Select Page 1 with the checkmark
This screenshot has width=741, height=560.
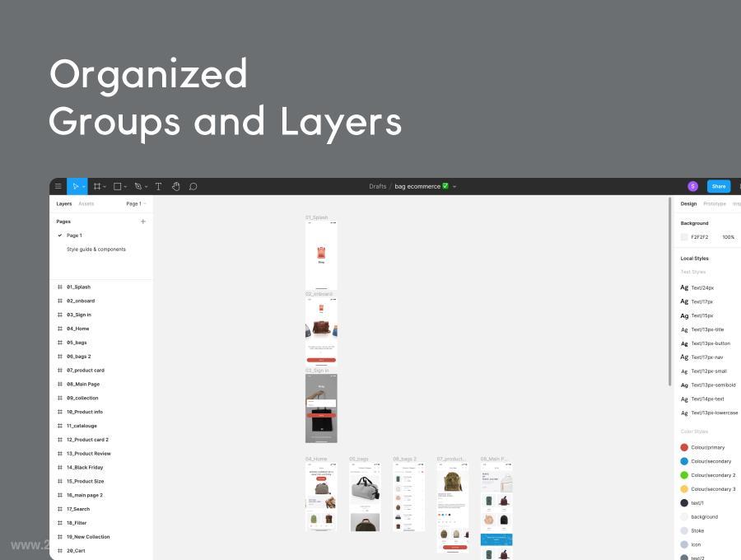pyautogui.click(x=74, y=236)
